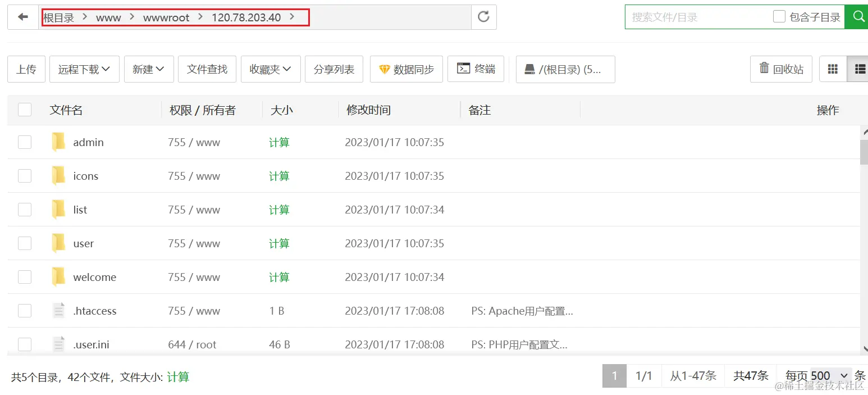
Task: Open the 终端 terminal
Action: 476,69
